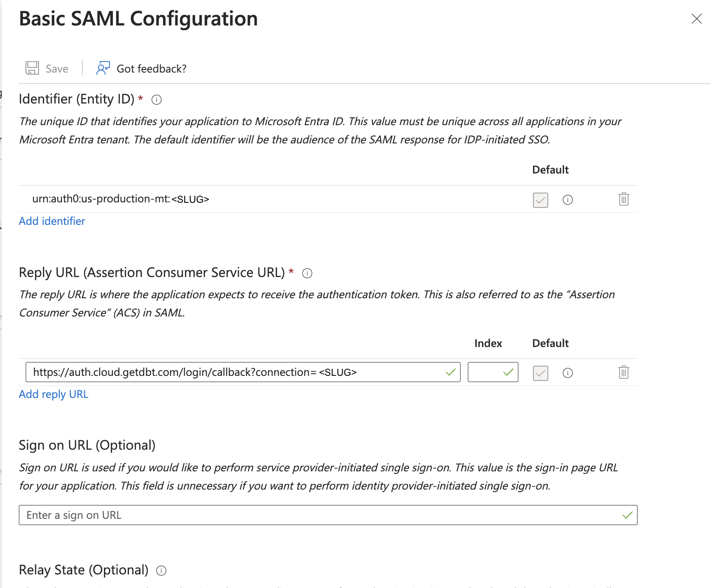This screenshot has height=588, width=718.
Task: Open the Add reply URL link
Action: pyautogui.click(x=53, y=394)
